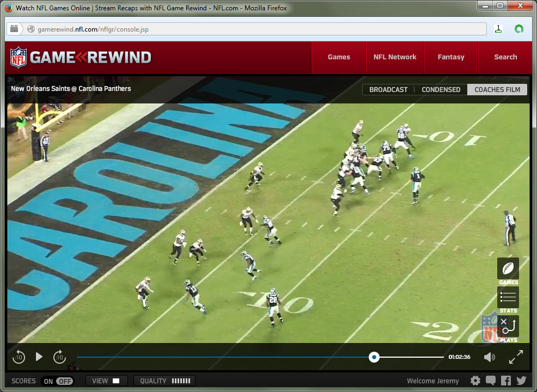Switch to the Broadcast tab
Image resolution: width=537 pixels, height=392 pixels.
click(388, 90)
